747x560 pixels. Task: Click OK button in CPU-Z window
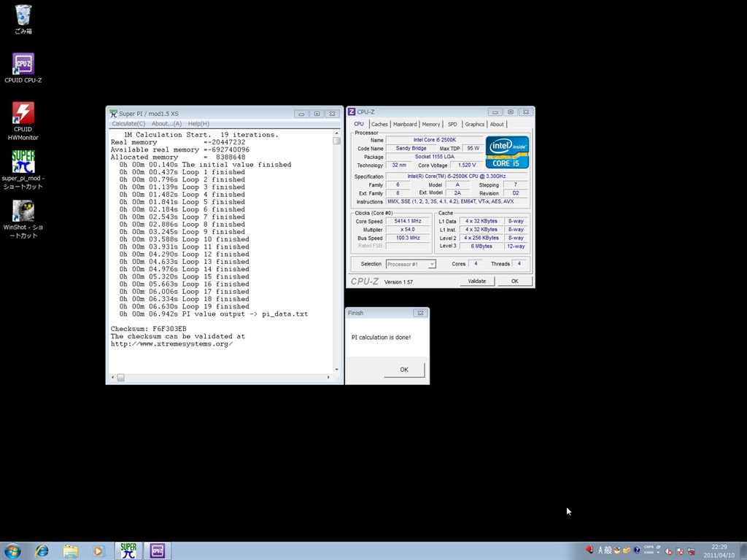click(x=514, y=281)
